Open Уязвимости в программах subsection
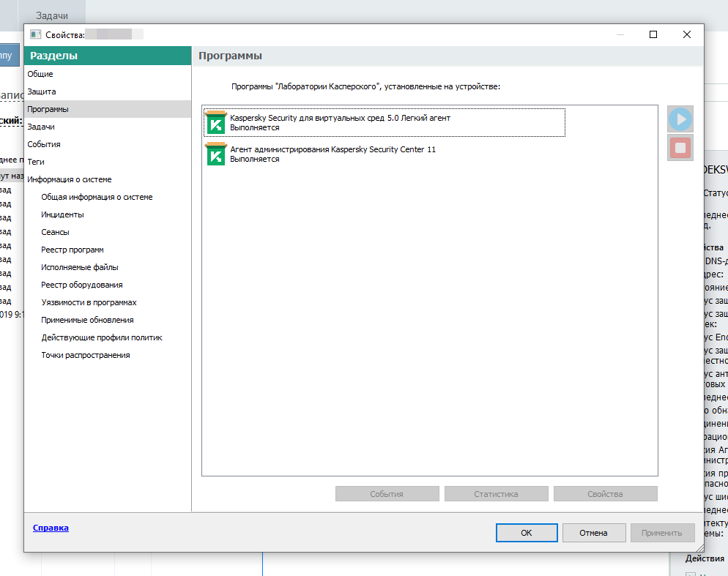Screen dimensions: 728x576 click(x=89, y=302)
